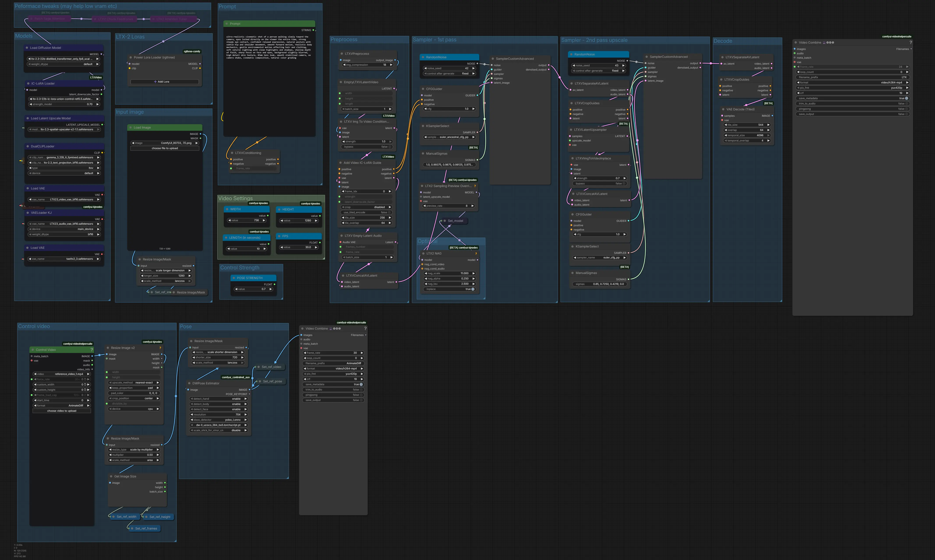
Task: Click collapse dot on Prompt node header
Action: pyautogui.click(x=226, y=24)
